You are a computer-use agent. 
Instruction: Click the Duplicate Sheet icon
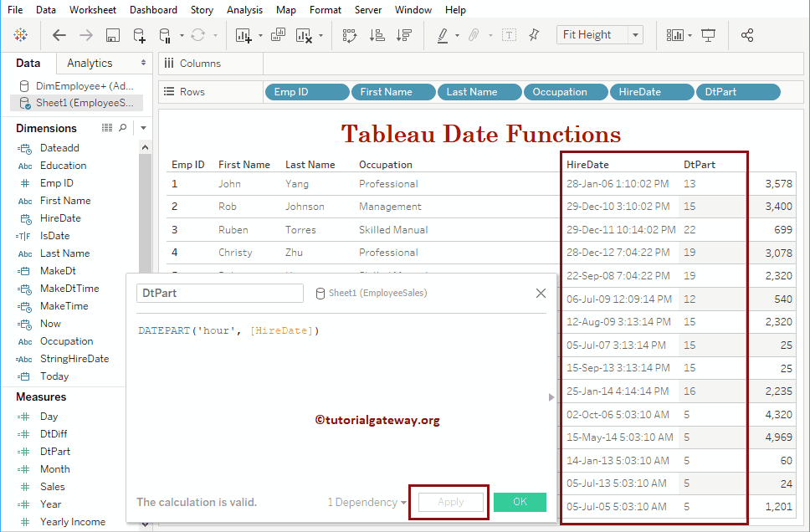(x=278, y=35)
